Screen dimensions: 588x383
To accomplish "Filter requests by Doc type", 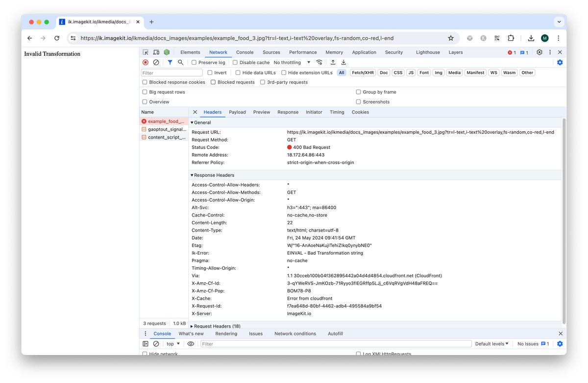I will pyautogui.click(x=384, y=72).
